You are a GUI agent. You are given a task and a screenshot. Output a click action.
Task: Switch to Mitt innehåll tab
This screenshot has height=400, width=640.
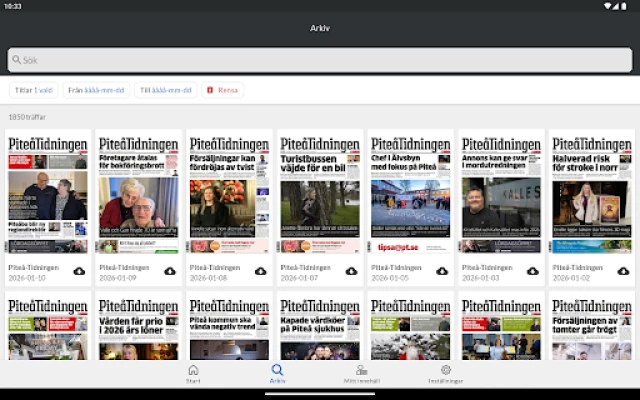point(362,373)
